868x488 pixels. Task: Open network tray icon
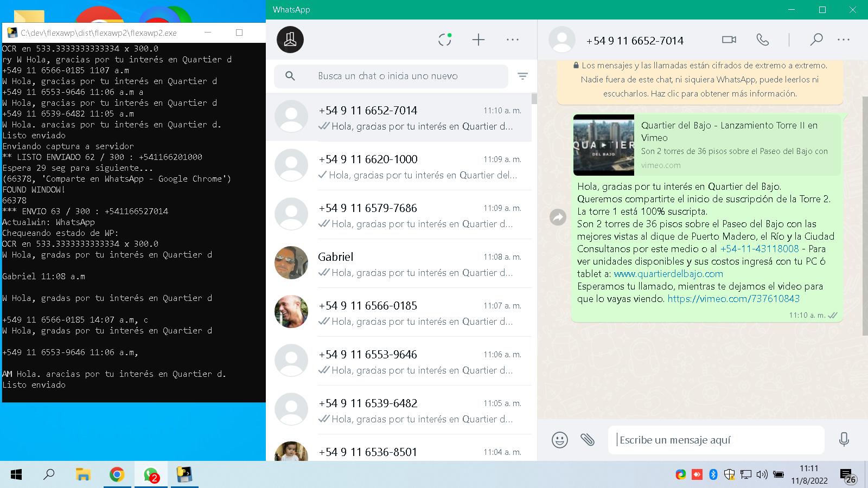[x=746, y=475]
